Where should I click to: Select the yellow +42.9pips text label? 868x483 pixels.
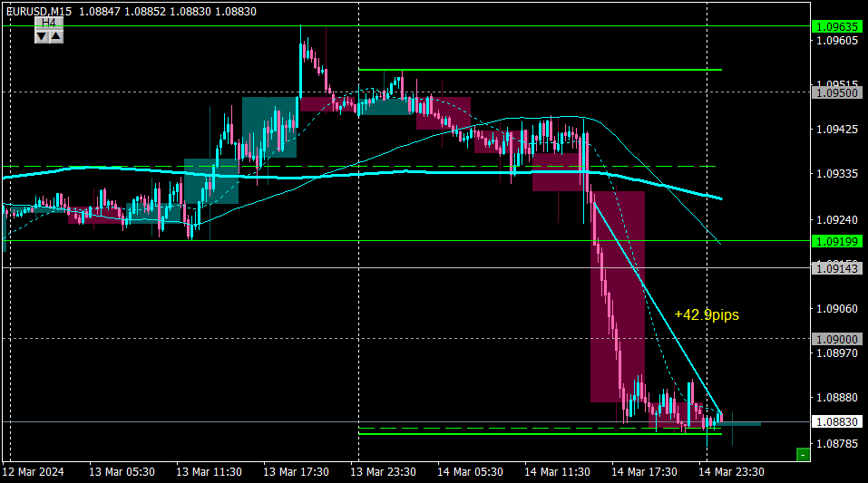click(707, 314)
